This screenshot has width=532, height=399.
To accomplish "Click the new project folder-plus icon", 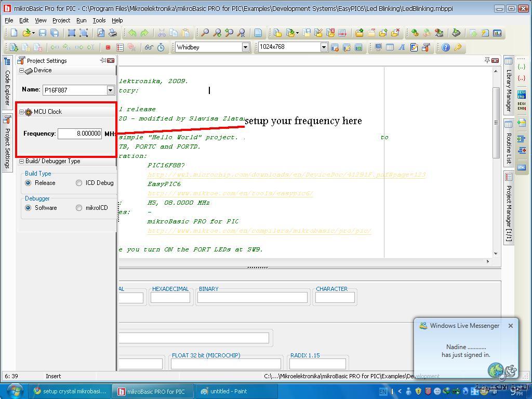I will coord(360,33).
